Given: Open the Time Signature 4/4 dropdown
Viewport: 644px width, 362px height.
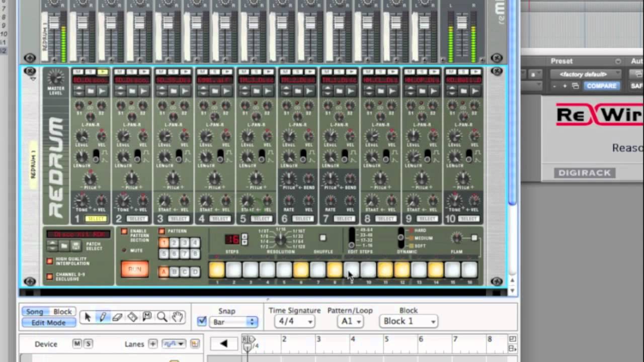Looking at the screenshot, I should pos(294,321).
